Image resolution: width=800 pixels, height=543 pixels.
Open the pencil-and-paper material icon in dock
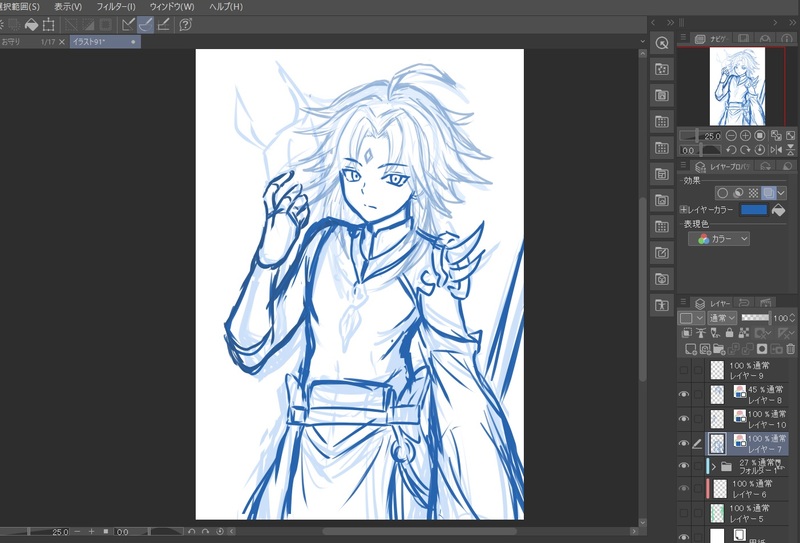tap(662, 253)
